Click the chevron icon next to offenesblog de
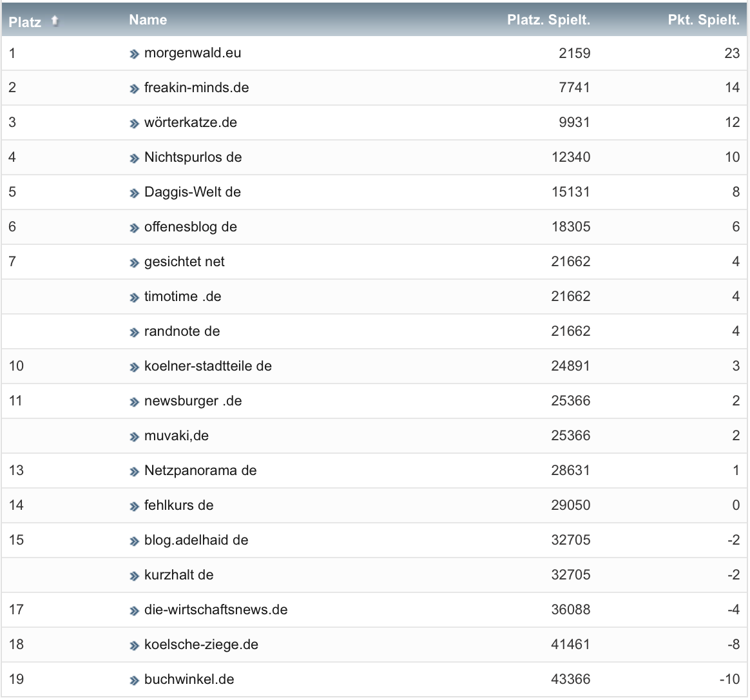 pyautogui.click(x=134, y=228)
